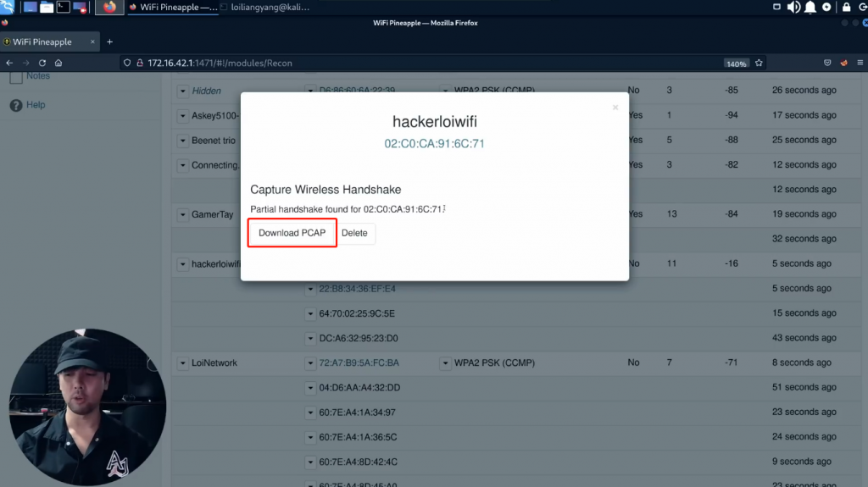Open dropdown for MAC 72:A7:B9:5A:FC:BA
Viewport: 868px width, 487px height.
coord(310,363)
